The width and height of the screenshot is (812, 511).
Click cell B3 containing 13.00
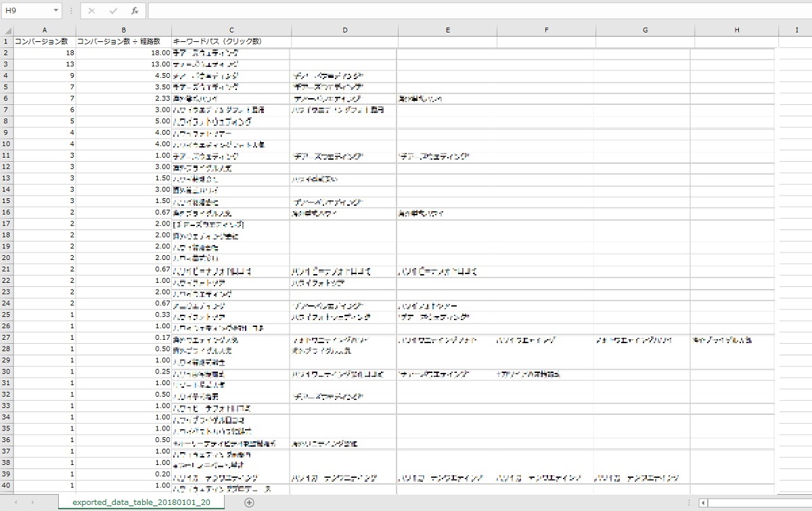123,64
